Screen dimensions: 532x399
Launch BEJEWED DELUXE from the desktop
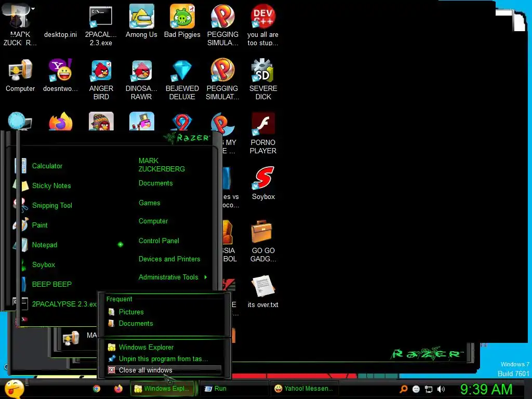182,79
